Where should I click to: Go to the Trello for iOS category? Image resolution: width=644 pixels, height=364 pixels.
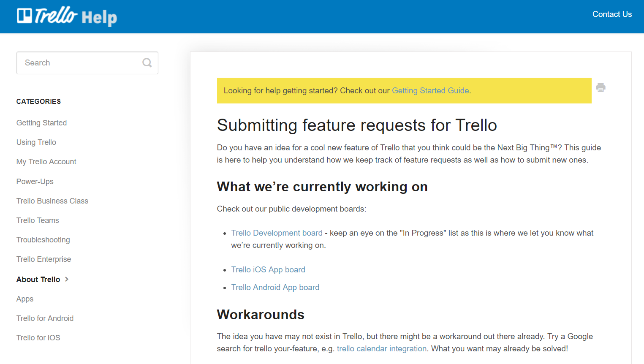click(x=38, y=338)
